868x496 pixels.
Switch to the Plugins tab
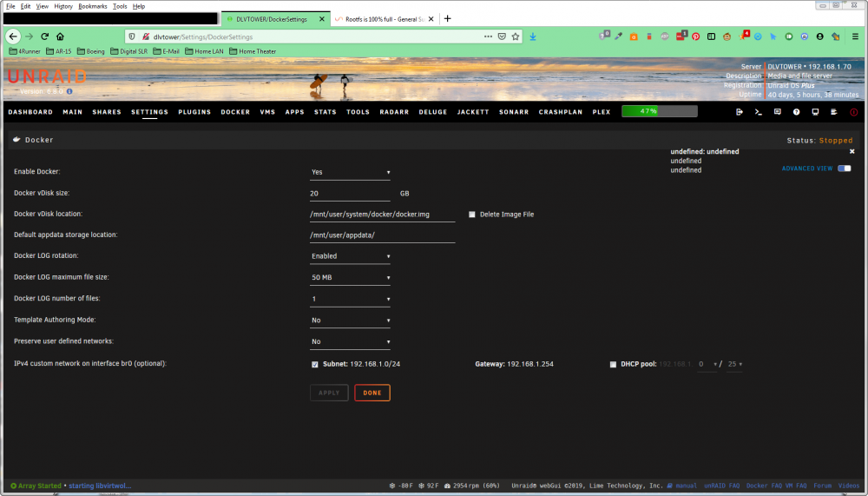194,112
